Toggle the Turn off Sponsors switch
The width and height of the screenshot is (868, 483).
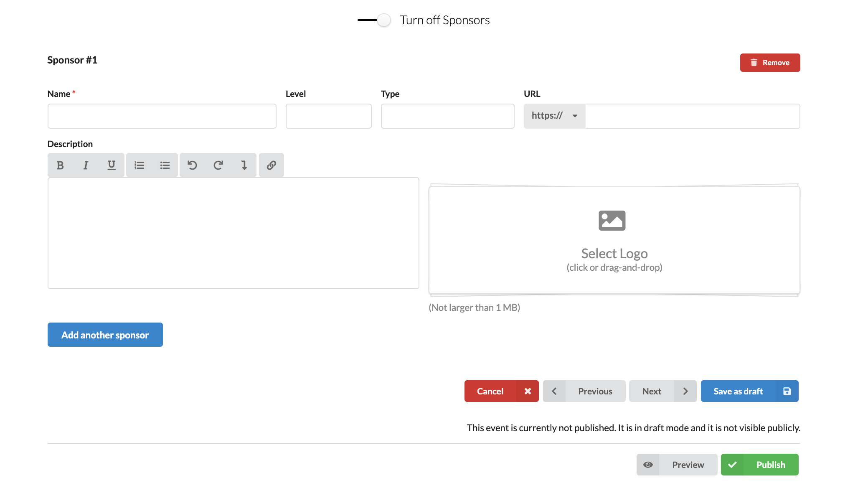(375, 20)
